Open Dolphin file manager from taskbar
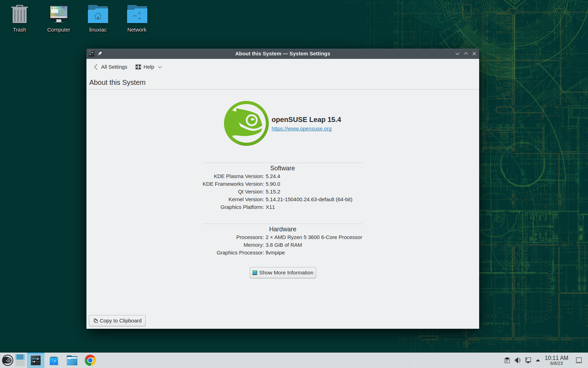Screen dimensions: 588x368 tap(72, 360)
